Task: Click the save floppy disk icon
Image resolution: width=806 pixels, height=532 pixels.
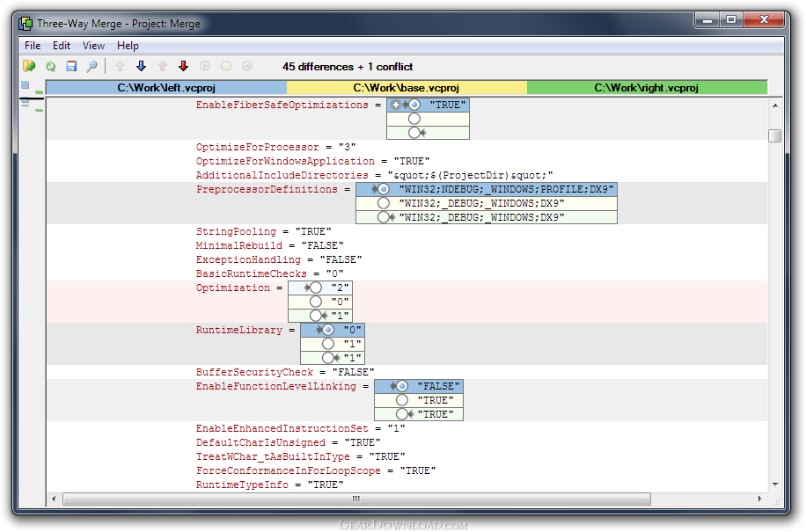Action: coord(71,66)
